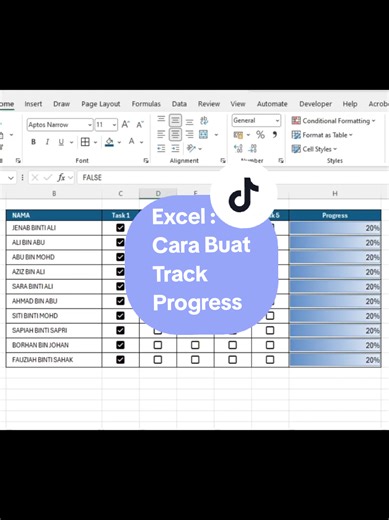Uncheck Task 1 for AHMAD BIN ABU

point(120,301)
